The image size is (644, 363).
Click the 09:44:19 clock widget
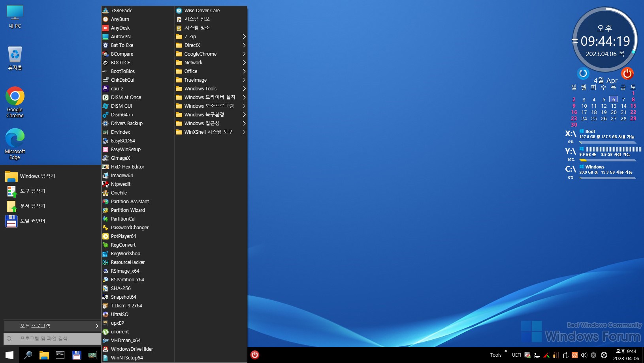(605, 41)
